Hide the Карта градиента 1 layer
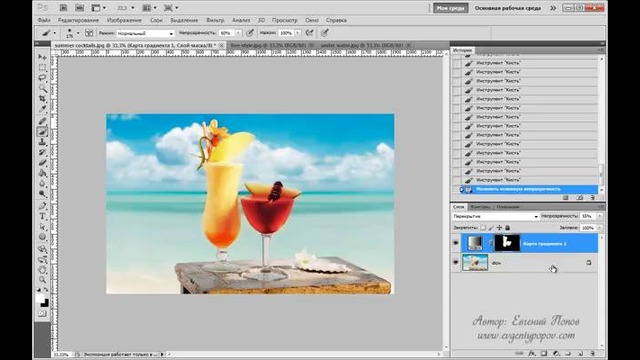640x360 pixels. pyautogui.click(x=456, y=243)
